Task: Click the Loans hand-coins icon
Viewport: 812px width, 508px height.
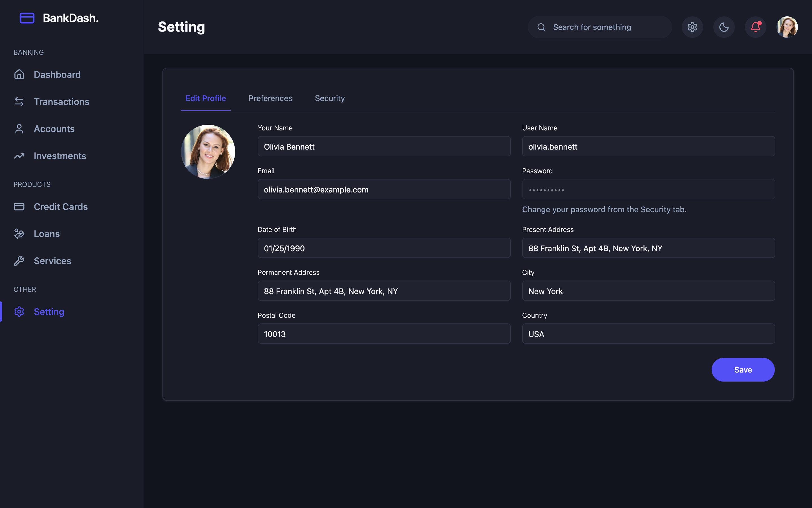Action: click(19, 233)
